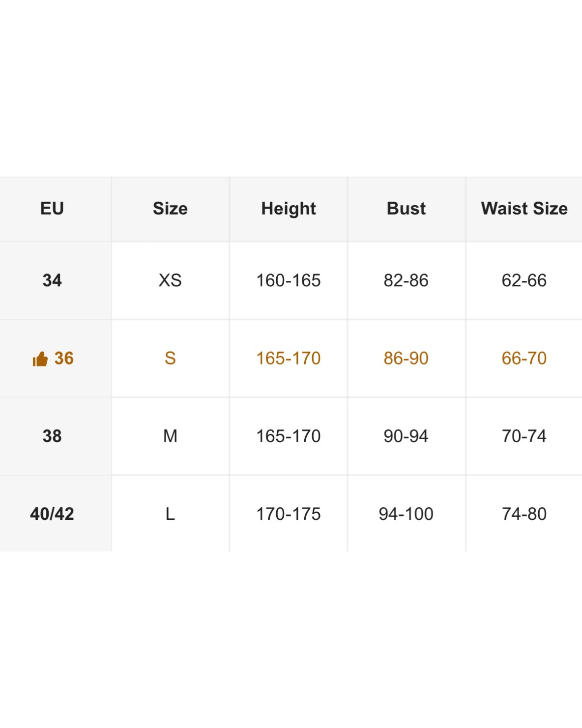The width and height of the screenshot is (582, 728).
Task: Pick the EU 40/42 row label
Action: 52,514
